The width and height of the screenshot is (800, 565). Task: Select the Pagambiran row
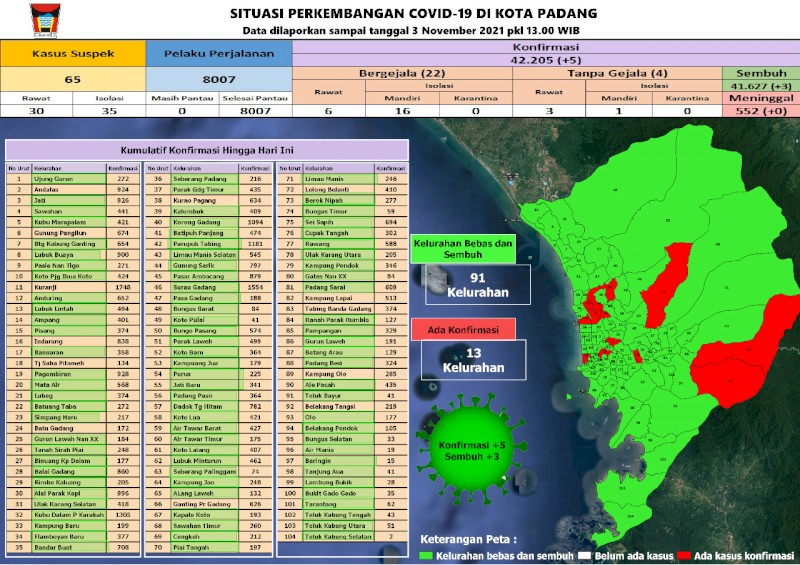[x=73, y=374]
